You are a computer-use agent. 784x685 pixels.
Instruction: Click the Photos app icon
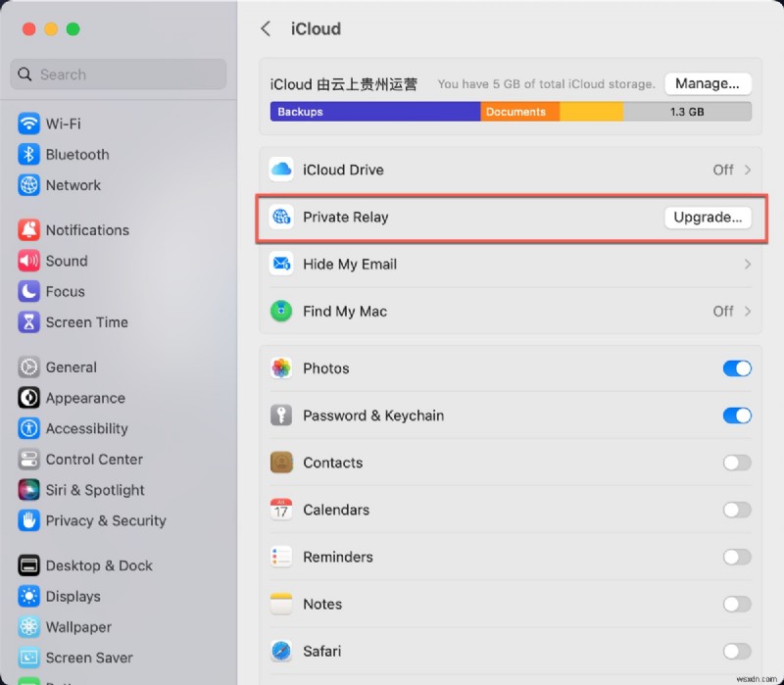click(x=281, y=368)
